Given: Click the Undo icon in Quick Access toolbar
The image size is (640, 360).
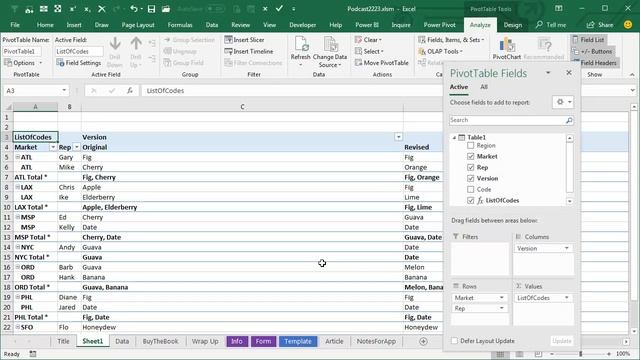Looking at the screenshot, I should click(134, 9).
